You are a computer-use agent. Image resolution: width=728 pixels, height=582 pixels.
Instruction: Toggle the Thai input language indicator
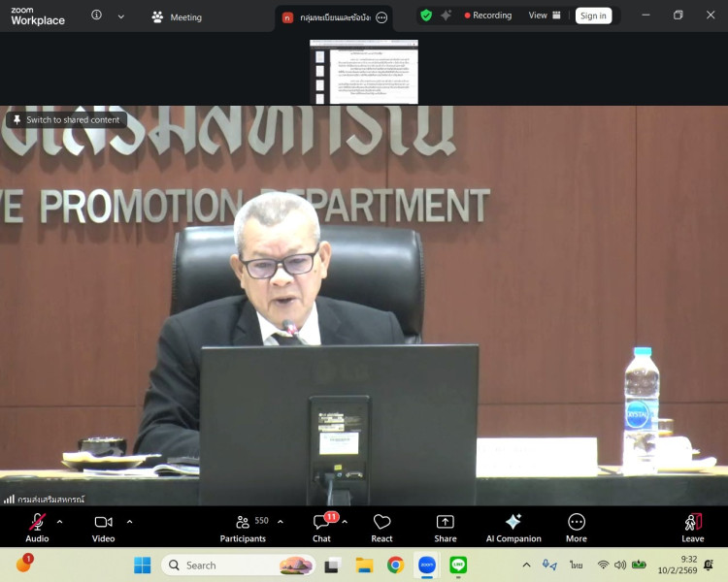point(576,565)
